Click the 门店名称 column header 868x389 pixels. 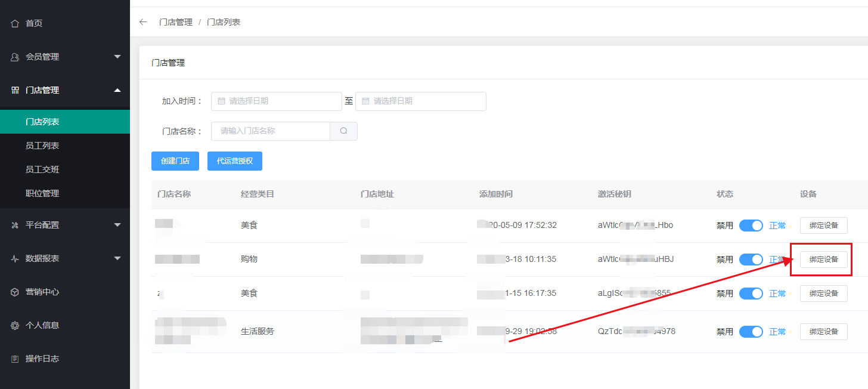174,194
